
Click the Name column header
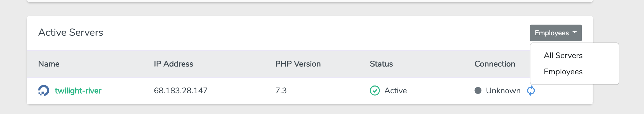click(x=49, y=64)
